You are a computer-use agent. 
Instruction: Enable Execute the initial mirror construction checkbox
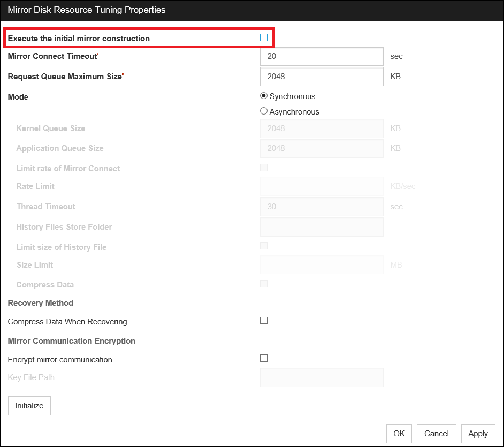pos(263,37)
